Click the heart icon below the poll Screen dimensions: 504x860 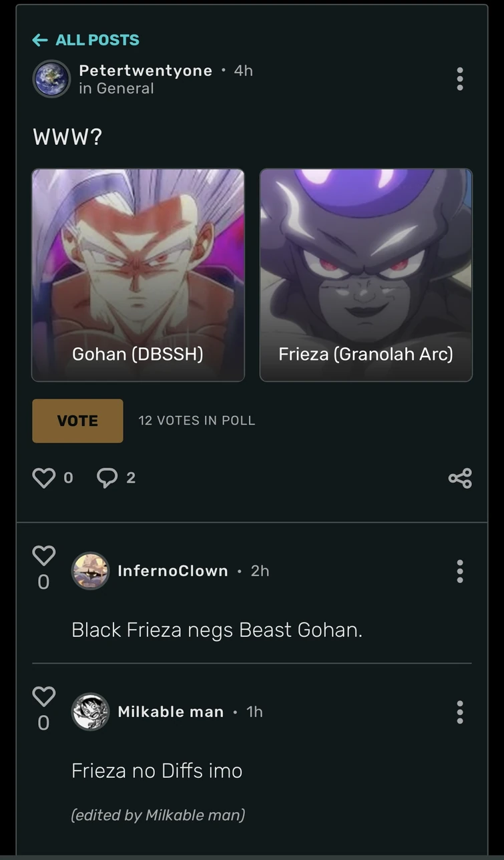pos(43,477)
